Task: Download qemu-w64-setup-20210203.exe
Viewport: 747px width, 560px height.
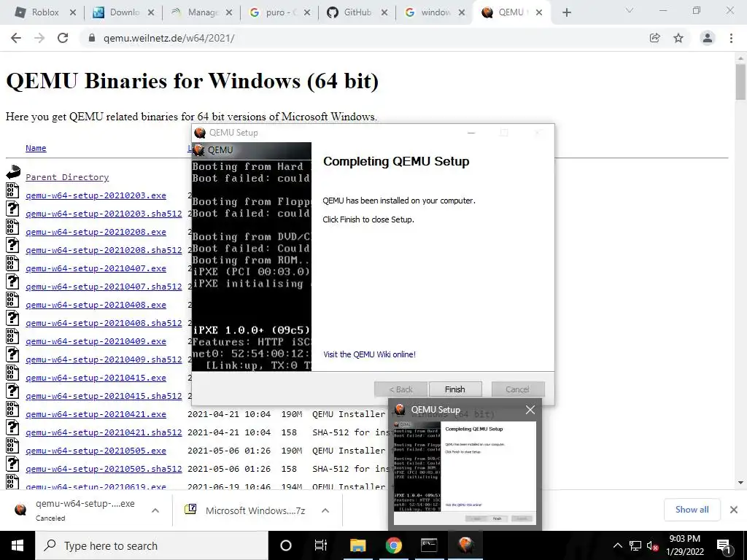Action: [x=96, y=195]
